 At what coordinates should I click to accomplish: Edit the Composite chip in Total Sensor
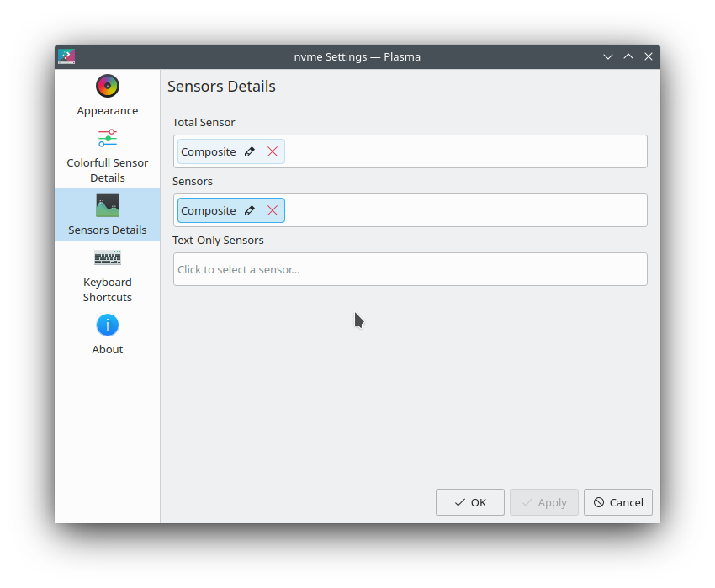(249, 152)
